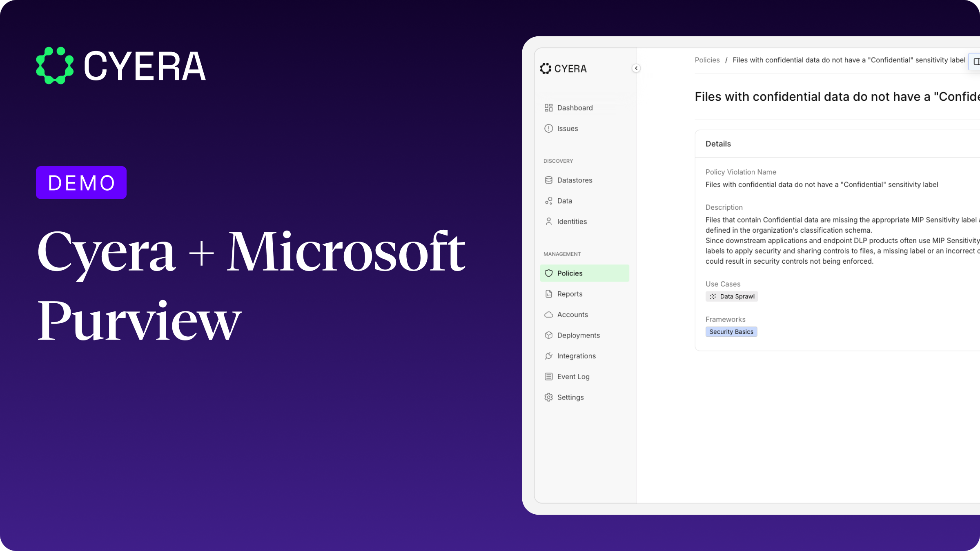The image size is (980, 551).
Task: Click the Security Basics framework tag
Action: 731,332
